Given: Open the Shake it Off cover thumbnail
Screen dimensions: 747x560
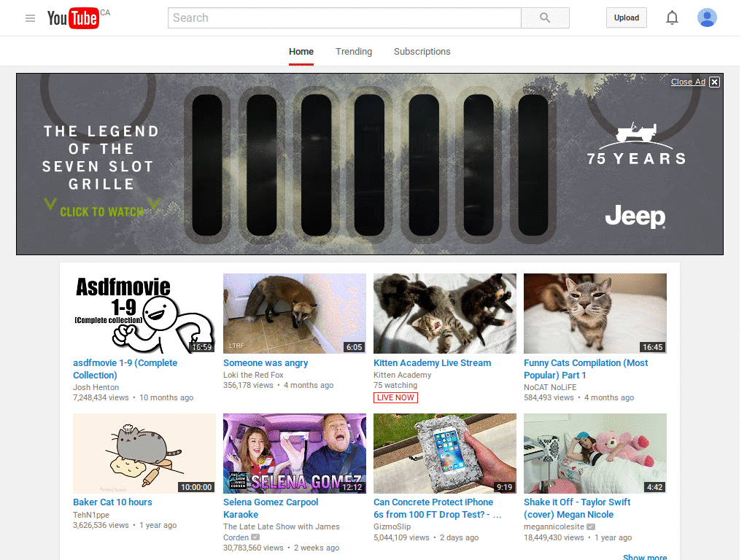Looking at the screenshot, I should pos(595,454).
